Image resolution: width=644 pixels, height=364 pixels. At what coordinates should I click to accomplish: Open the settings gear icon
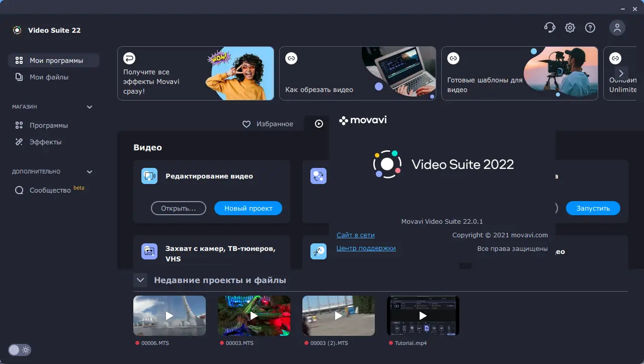(x=570, y=28)
